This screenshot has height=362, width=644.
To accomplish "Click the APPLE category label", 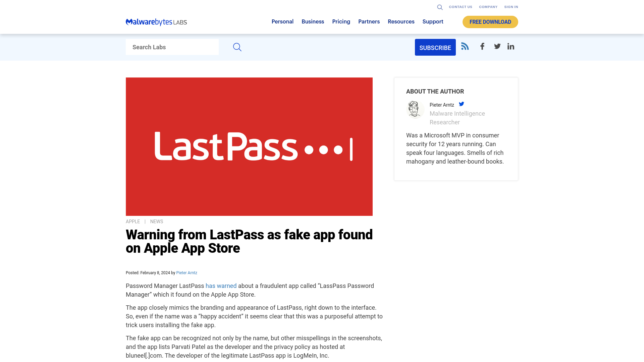I will pyautogui.click(x=133, y=222).
